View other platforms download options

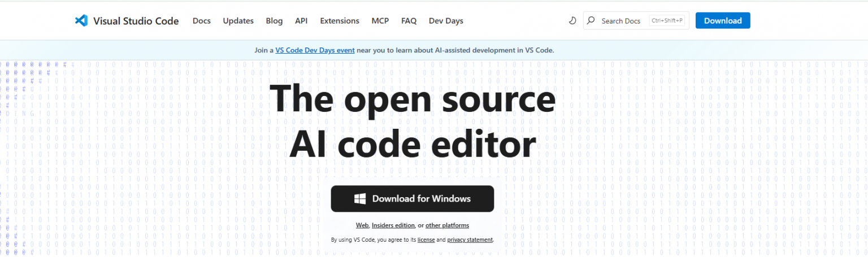[x=447, y=225]
